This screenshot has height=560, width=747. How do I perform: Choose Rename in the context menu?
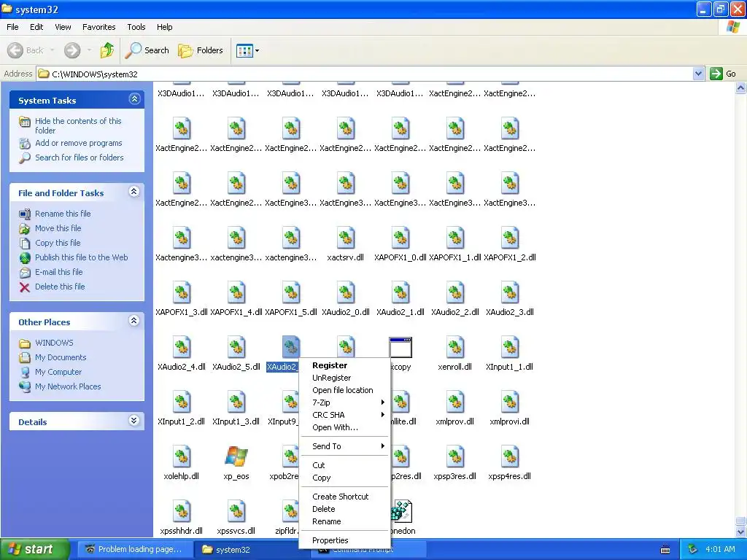point(344,521)
